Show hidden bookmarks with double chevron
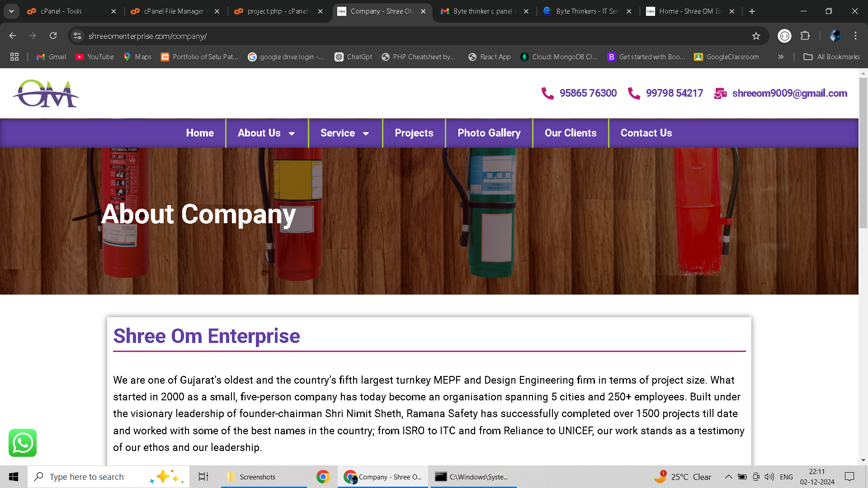868x488 pixels. (781, 57)
